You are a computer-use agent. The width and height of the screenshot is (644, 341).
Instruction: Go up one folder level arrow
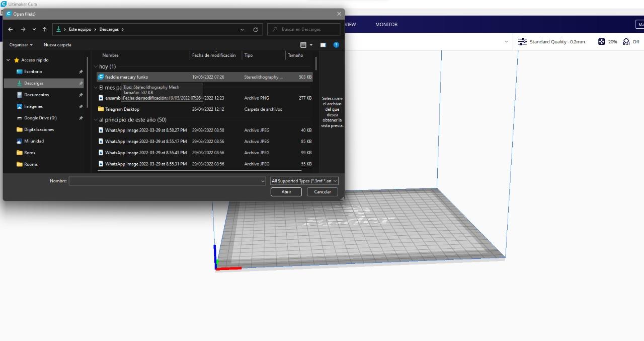45,29
